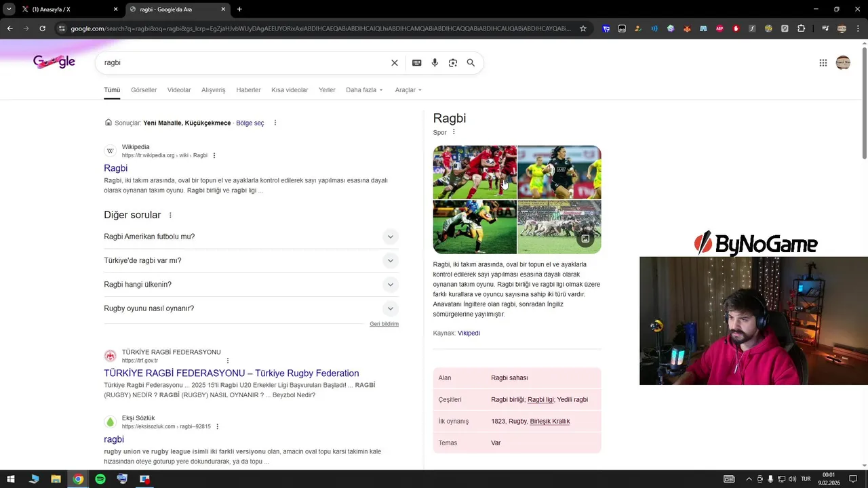Open the on-screen keyboard input tool
The width and height of the screenshot is (868, 488).
pos(416,62)
